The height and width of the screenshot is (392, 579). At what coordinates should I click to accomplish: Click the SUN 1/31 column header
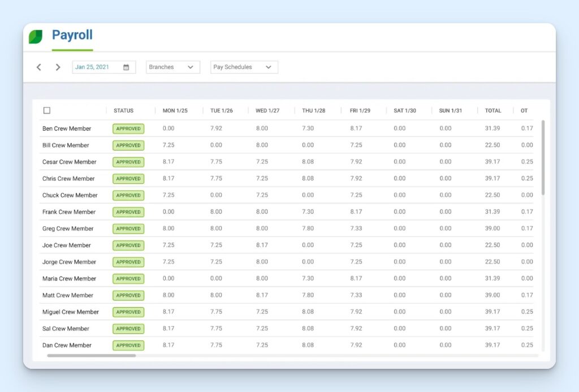tap(451, 110)
